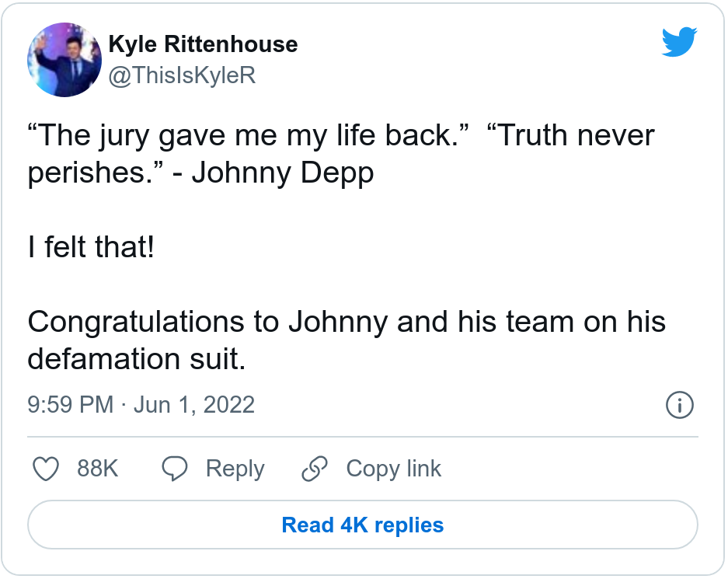Click the 88K likes count

(97, 469)
